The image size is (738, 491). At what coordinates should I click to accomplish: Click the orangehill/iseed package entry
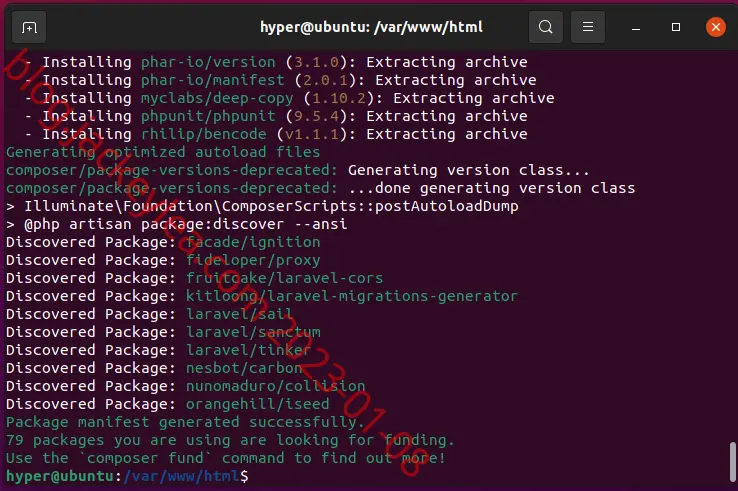click(257, 404)
